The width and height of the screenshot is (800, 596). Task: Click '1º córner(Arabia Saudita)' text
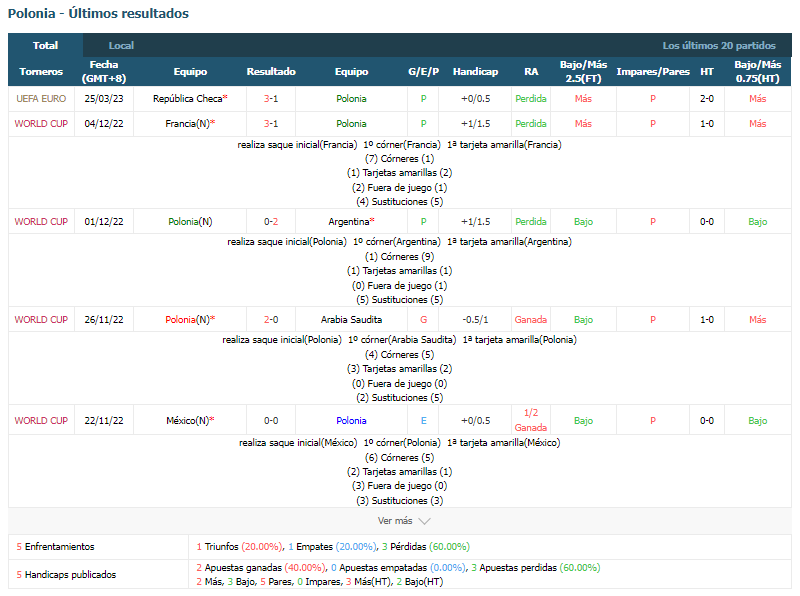tap(402, 339)
